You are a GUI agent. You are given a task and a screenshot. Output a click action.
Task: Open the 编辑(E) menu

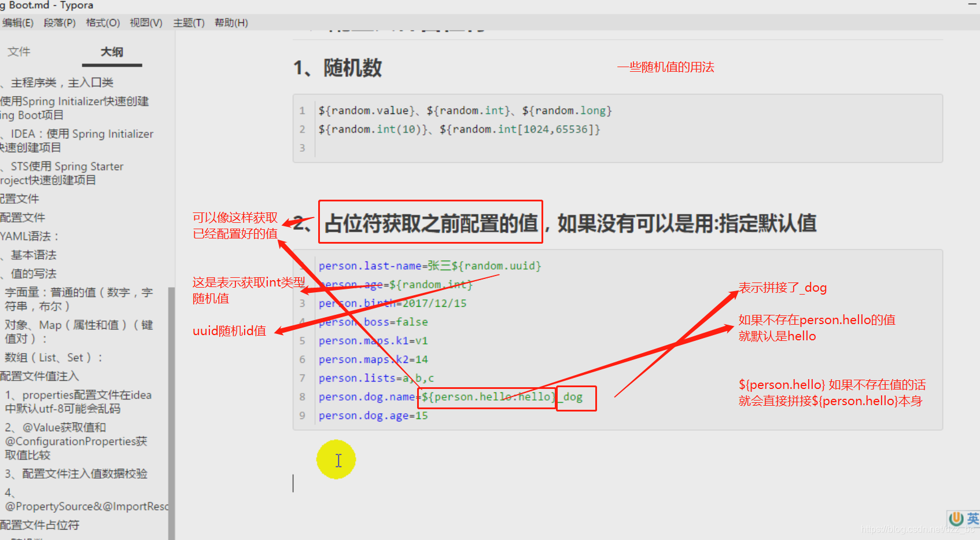click(17, 23)
